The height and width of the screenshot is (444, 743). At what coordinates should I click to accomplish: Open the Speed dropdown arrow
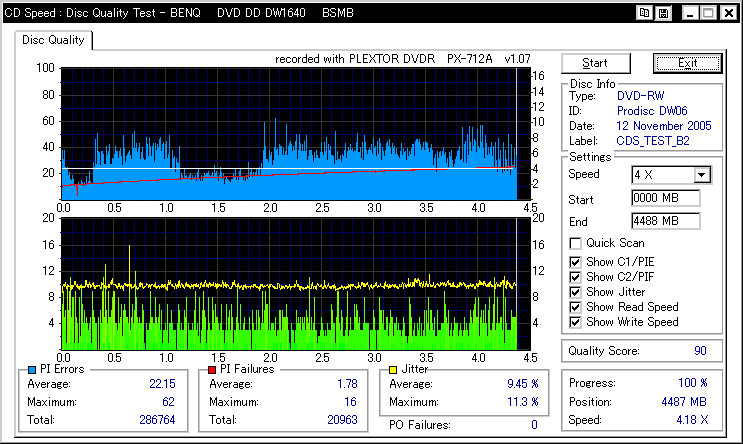tap(702, 175)
